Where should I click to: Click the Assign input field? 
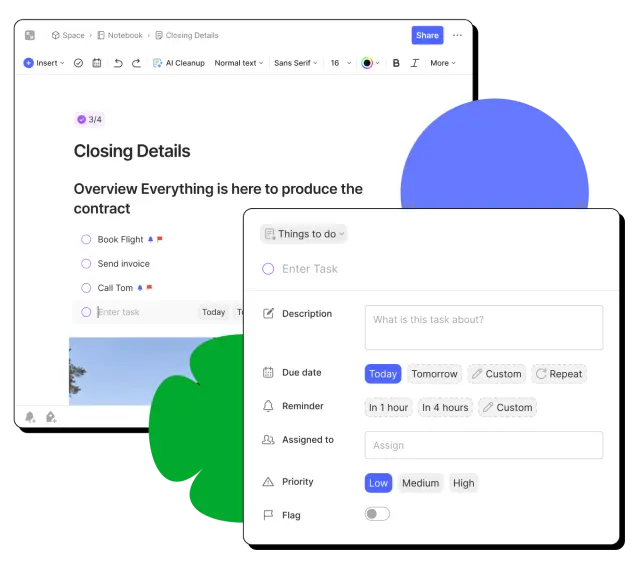coord(484,445)
